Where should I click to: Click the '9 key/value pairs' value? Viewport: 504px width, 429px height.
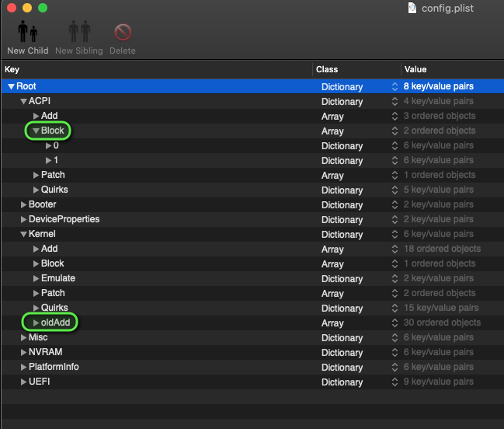click(x=439, y=382)
